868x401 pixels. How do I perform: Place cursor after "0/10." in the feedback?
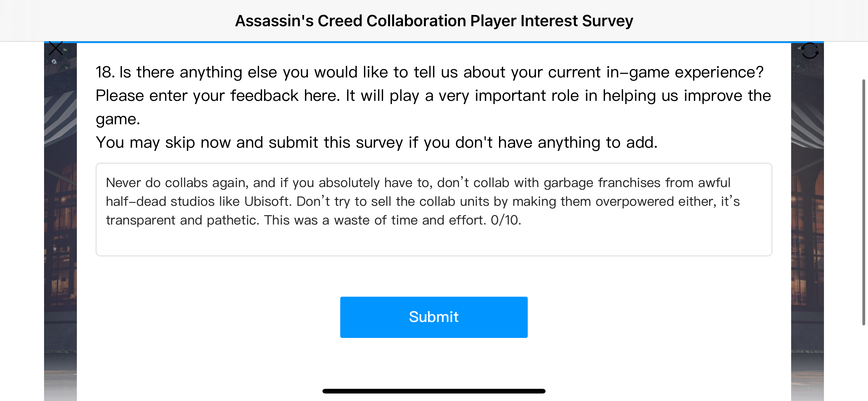[x=522, y=220]
